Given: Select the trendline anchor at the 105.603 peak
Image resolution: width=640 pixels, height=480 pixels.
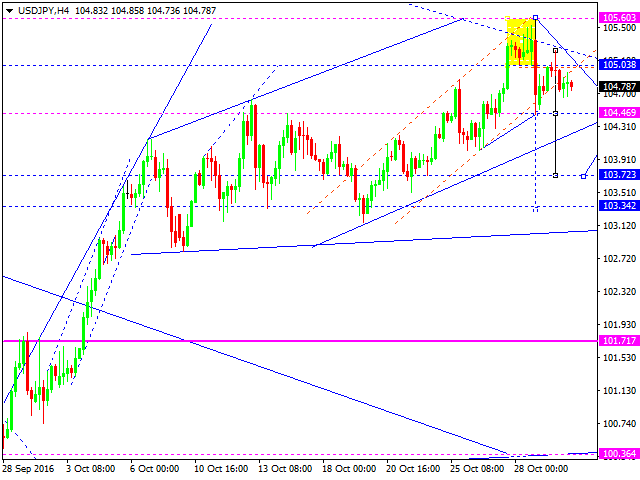Looking at the screenshot, I should point(536,18).
